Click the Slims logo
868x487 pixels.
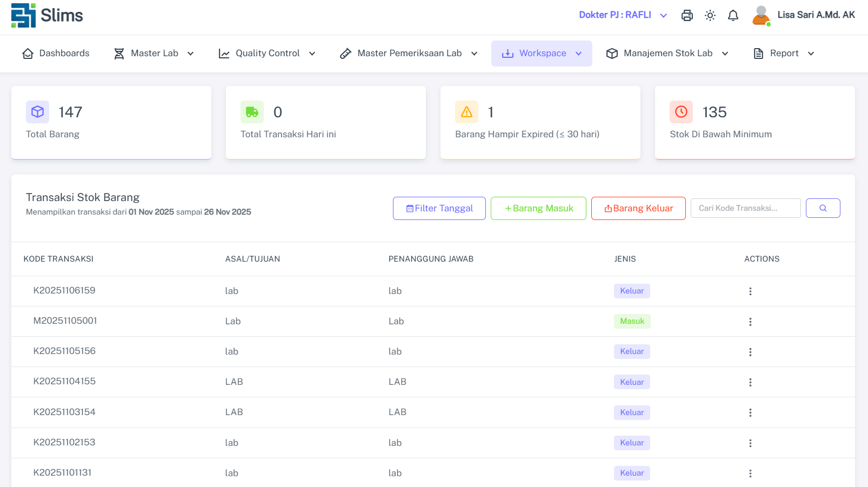[47, 15]
